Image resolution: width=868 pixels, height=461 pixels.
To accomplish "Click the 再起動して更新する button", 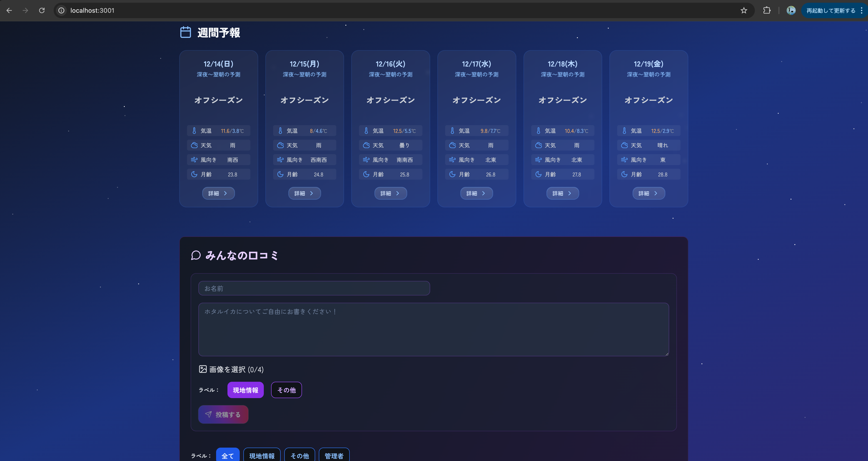I will point(831,10).
